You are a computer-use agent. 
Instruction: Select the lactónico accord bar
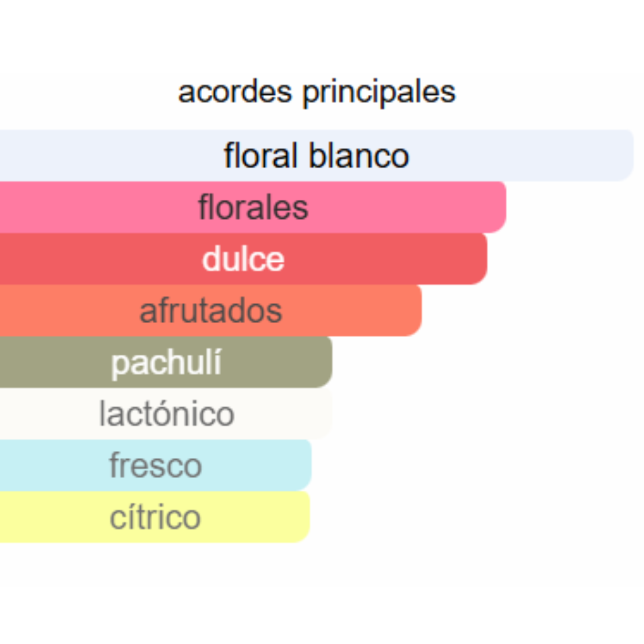click(x=166, y=414)
